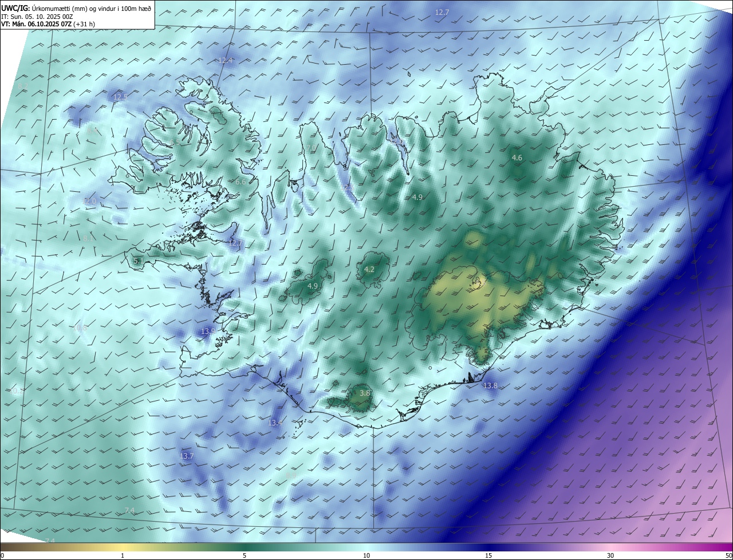Click the 13.7 value label on the map
This screenshot has width=733, height=560.
(187, 456)
